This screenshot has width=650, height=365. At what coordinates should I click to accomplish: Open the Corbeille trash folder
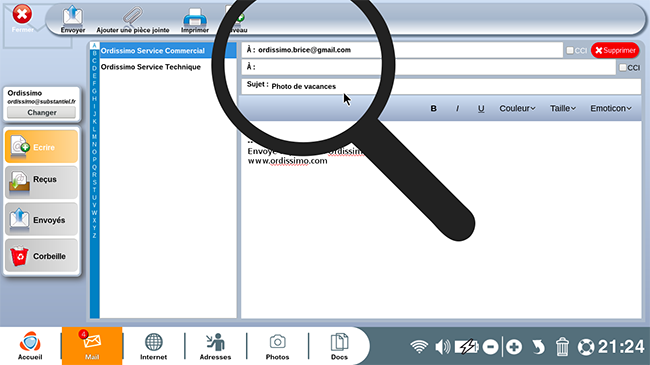pyautogui.click(x=41, y=255)
